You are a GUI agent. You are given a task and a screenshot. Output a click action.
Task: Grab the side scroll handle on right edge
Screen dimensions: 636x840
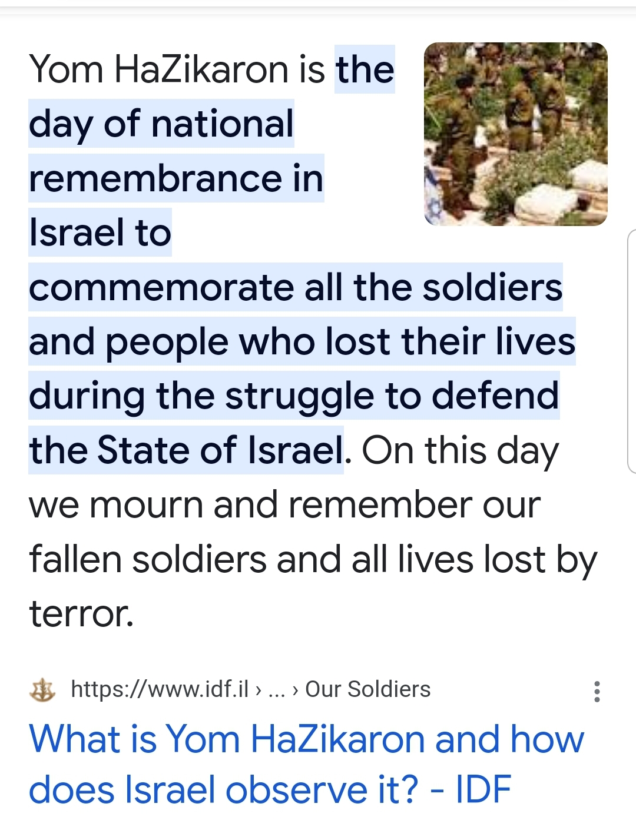(x=631, y=351)
